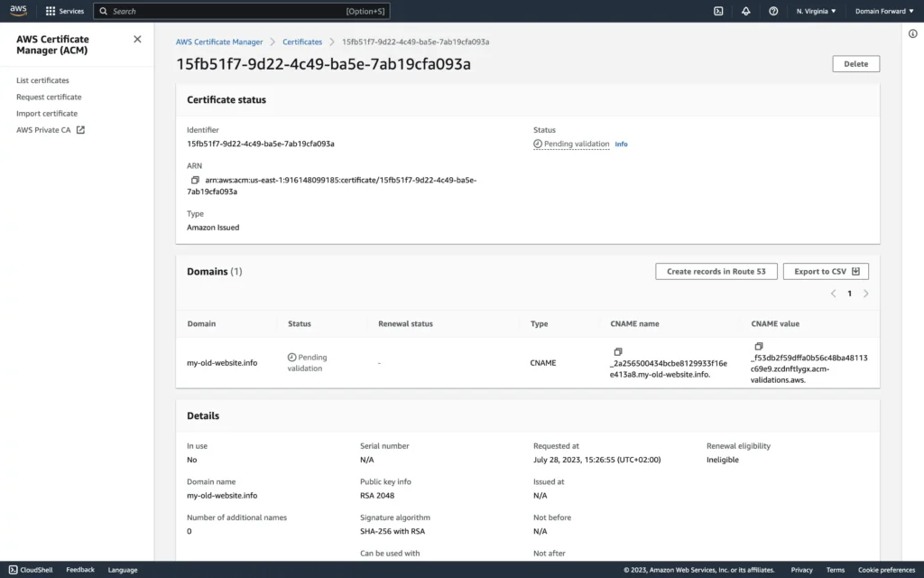Open Request certificate in sidebar

click(49, 97)
